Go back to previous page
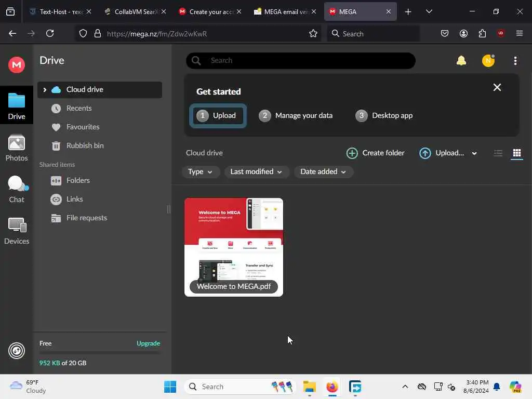This screenshot has width=532, height=399. pyautogui.click(x=12, y=33)
